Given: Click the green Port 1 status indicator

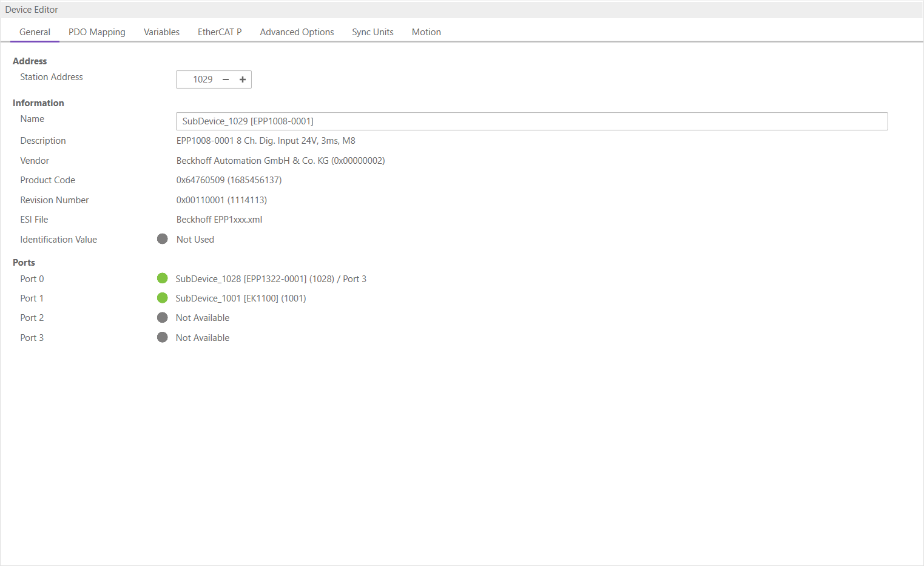Looking at the screenshot, I should click(x=162, y=298).
